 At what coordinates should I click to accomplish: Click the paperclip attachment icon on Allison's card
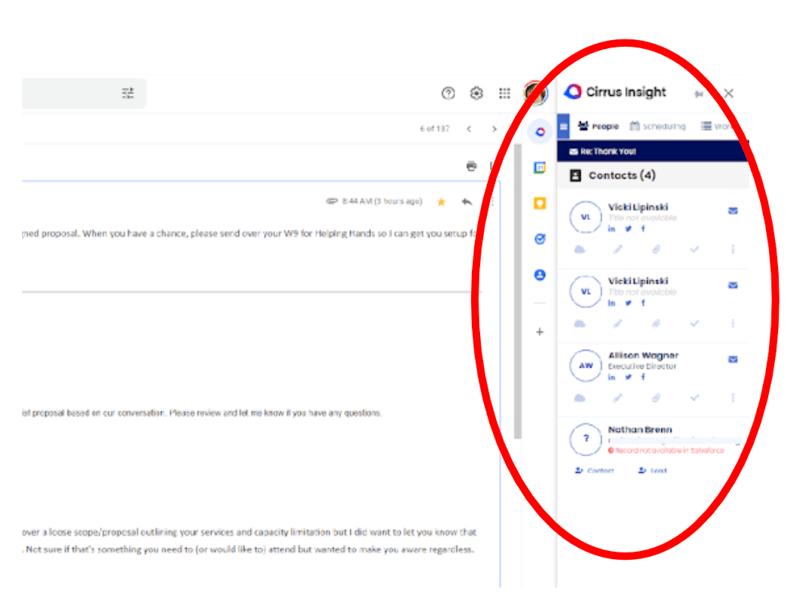pyautogui.click(x=656, y=397)
